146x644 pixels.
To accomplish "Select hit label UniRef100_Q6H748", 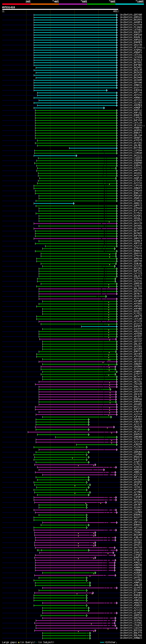I will pos(131,261).
